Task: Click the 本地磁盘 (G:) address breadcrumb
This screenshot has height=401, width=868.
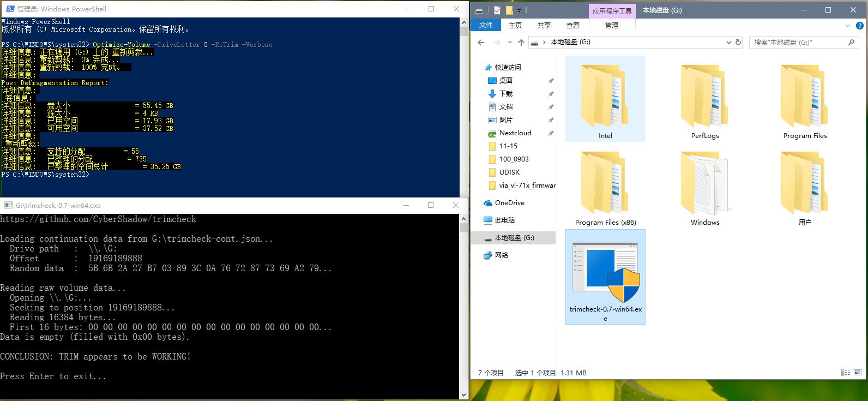Action: [570, 42]
